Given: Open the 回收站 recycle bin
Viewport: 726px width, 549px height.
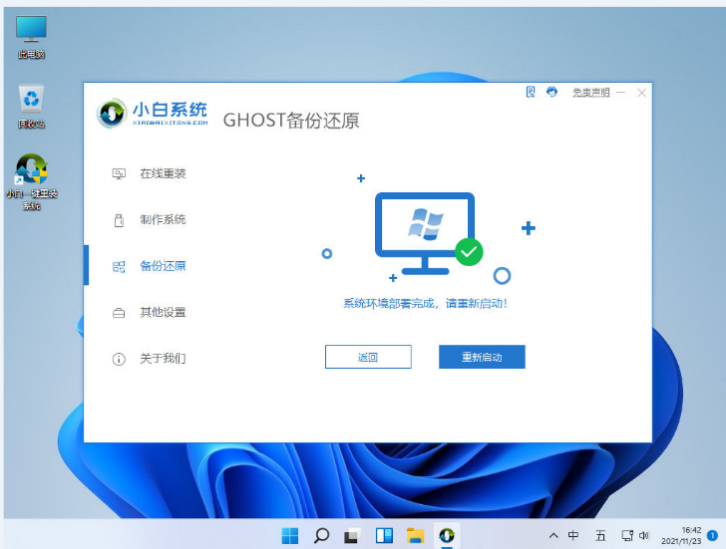Looking at the screenshot, I should (x=31, y=106).
